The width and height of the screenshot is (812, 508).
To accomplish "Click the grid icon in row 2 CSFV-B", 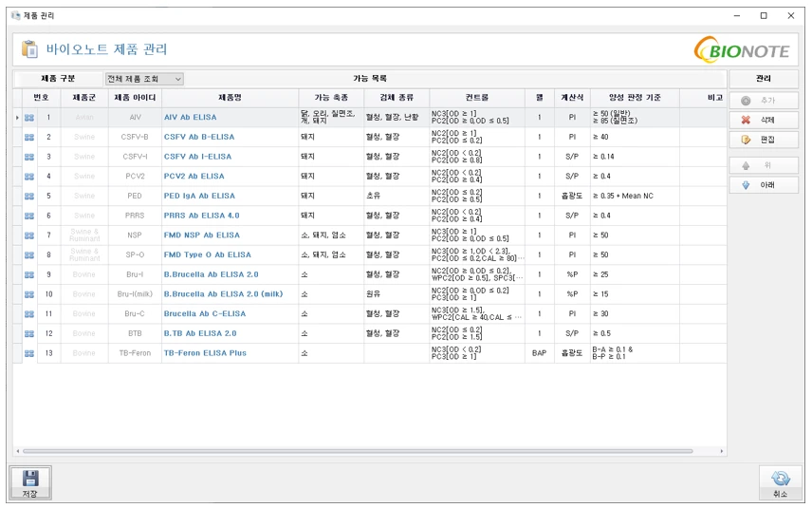I will tap(29, 138).
